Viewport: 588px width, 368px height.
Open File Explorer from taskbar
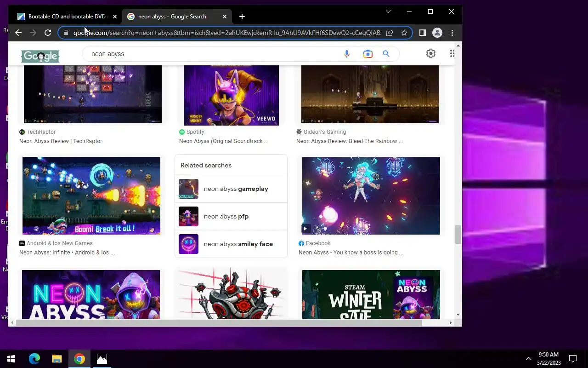pyautogui.click(x=57, y=359)
